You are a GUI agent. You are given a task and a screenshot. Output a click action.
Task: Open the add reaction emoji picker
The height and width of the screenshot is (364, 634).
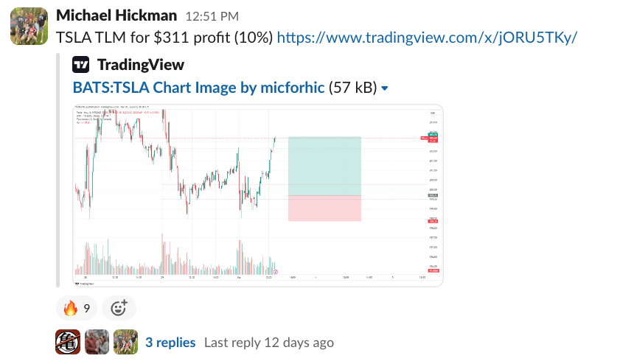(x=119, y=308)
